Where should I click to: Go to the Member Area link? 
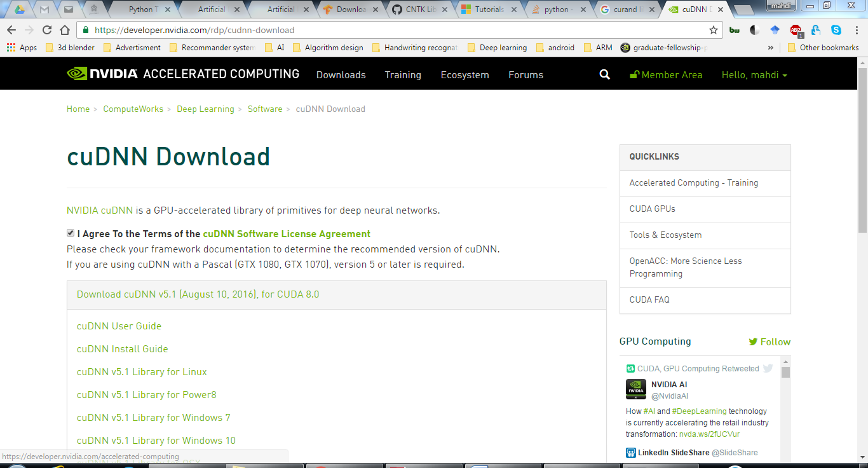[666, 74]
